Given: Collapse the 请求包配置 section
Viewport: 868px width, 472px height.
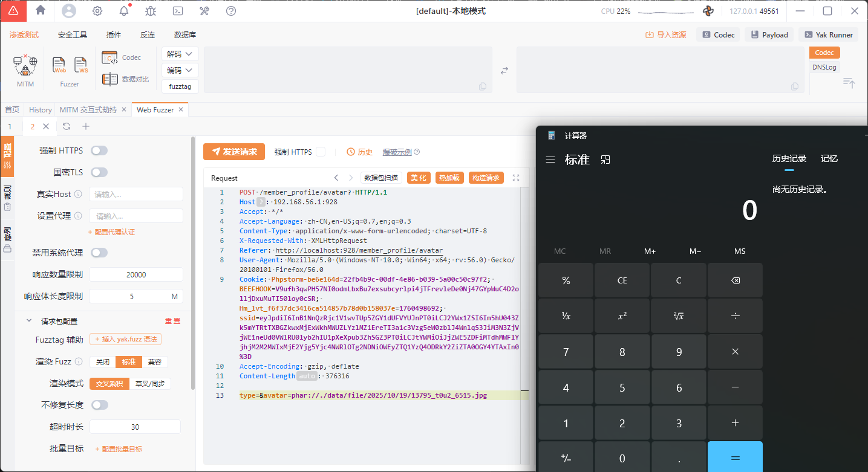Looking at the screenshot, I should (x=28, y=321).
